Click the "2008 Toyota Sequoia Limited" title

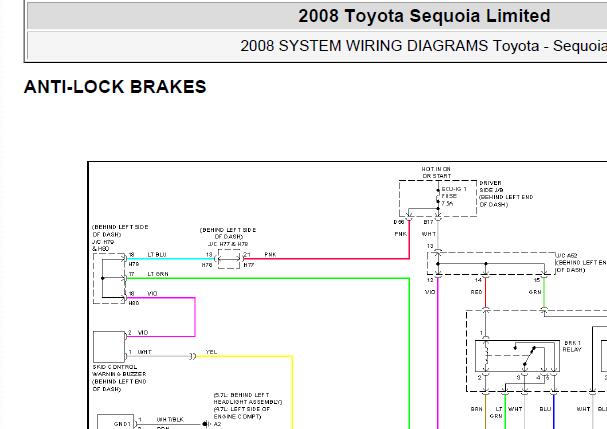(x=424, y=16)
